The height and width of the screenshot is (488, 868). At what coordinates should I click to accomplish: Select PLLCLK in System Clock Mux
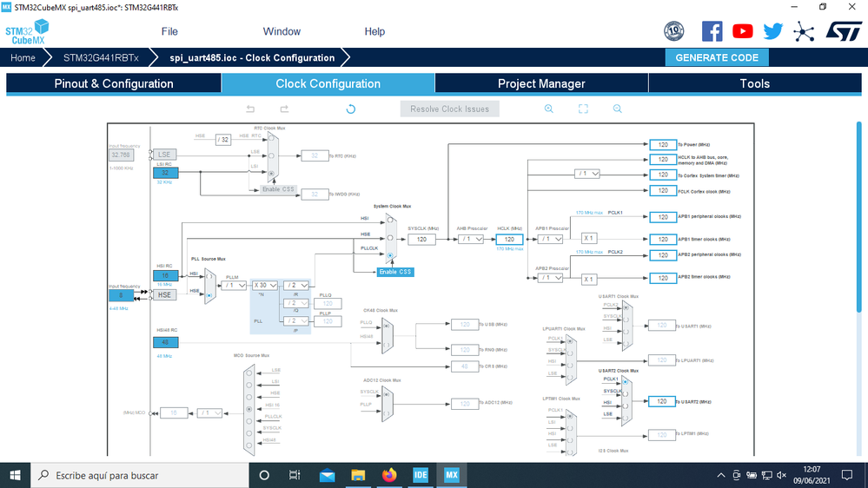coord(390,255)
